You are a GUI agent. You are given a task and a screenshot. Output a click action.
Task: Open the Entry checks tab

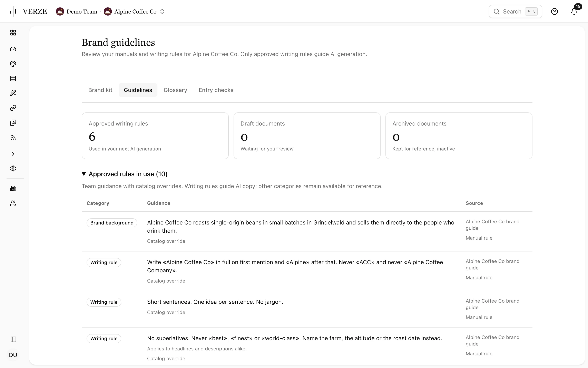click(216, 90)
